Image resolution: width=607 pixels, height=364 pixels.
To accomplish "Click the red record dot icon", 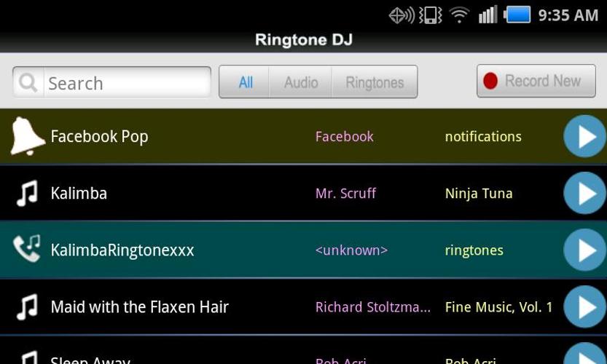I will (x=490, y=82).
